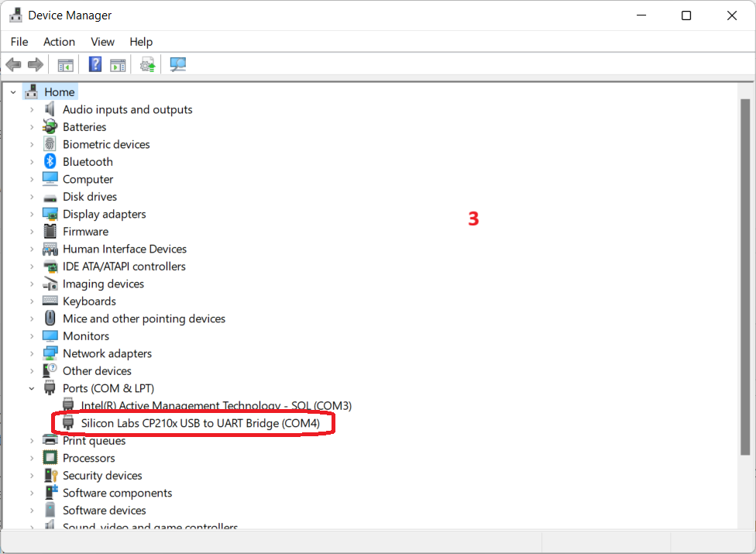Collapse the Ports (COM & LPT) category
This screenshot has width=756, height=554.
click(32, 387)
